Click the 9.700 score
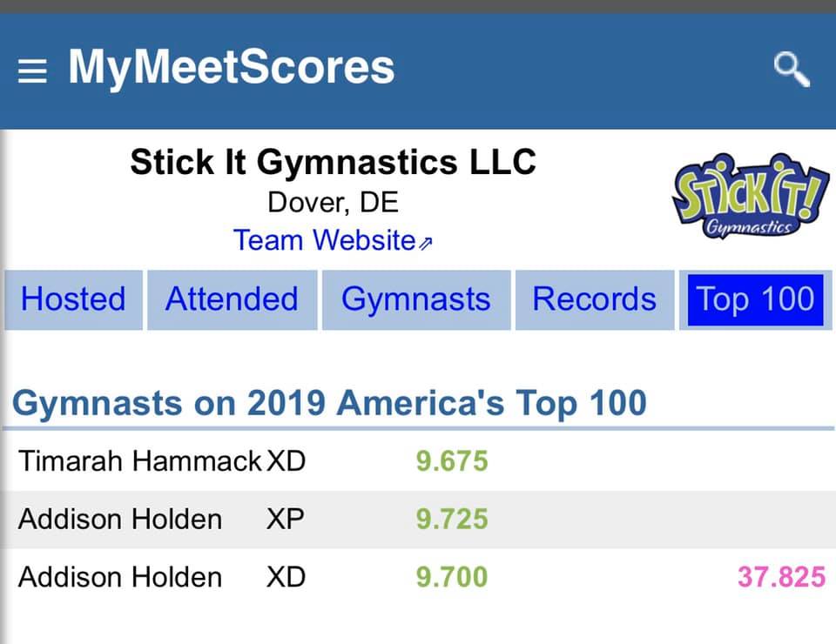The height and width of the screenshot is (644, 836). [452, 577]
